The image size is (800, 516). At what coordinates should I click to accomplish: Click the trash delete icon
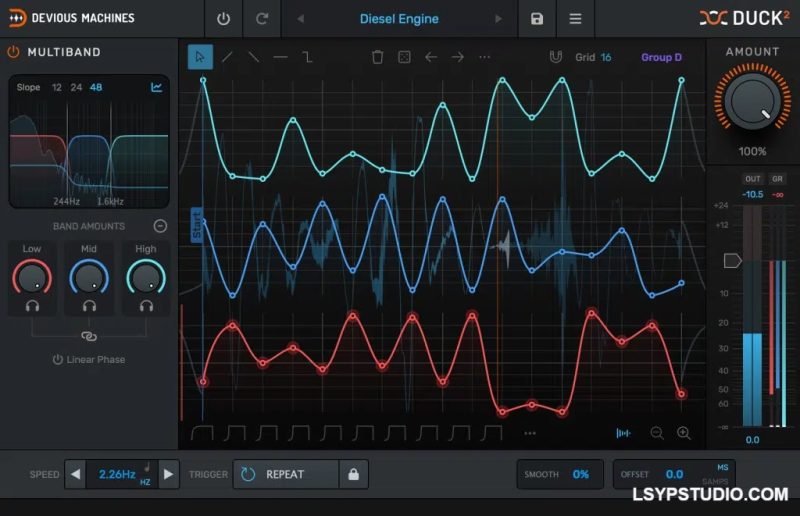pos(377,57)
